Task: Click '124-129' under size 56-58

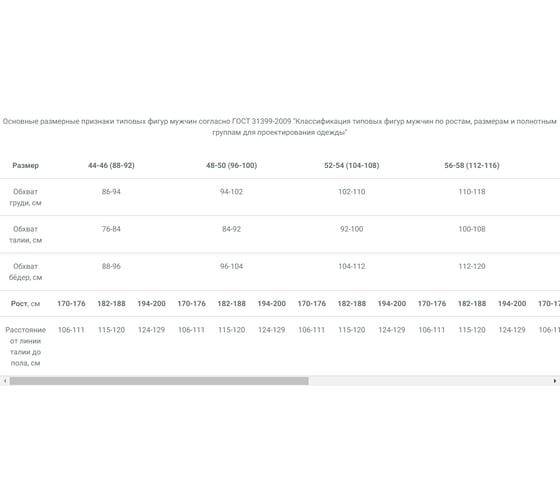Action: point(512,330)
